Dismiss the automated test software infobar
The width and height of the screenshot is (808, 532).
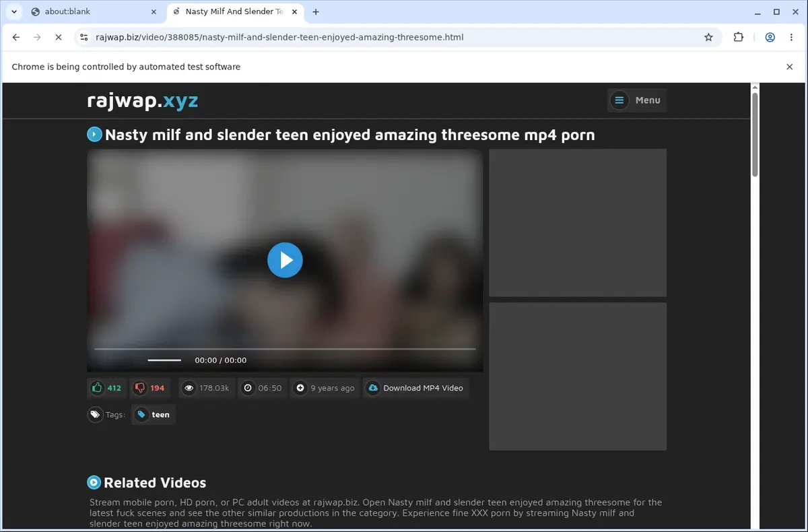(790, 67)
